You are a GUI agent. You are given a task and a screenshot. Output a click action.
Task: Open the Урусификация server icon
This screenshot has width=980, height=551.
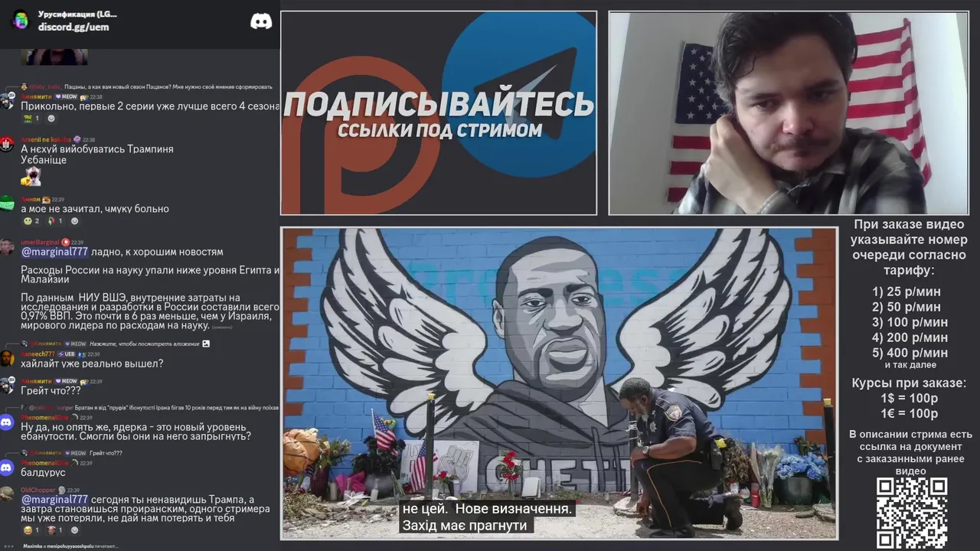21,20
